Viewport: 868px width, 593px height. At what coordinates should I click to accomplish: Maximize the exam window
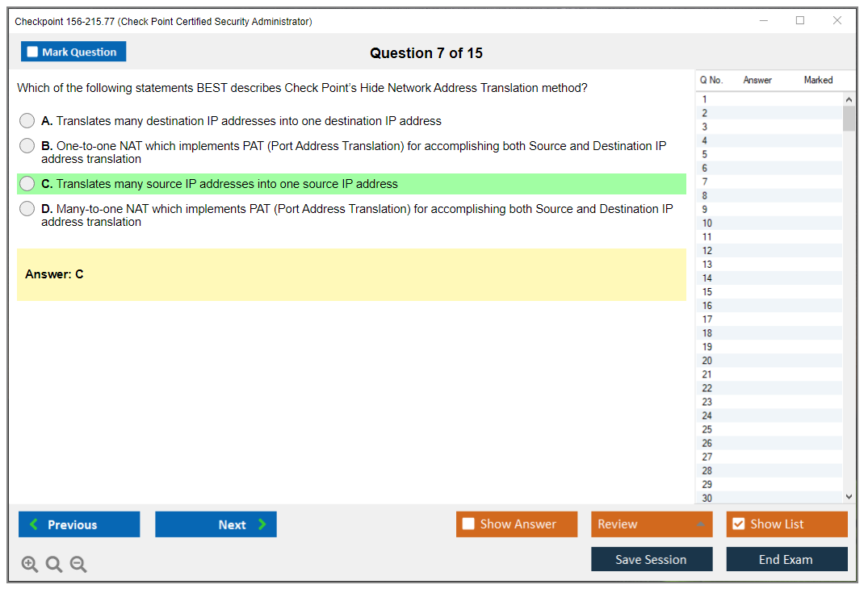point(800,21)
